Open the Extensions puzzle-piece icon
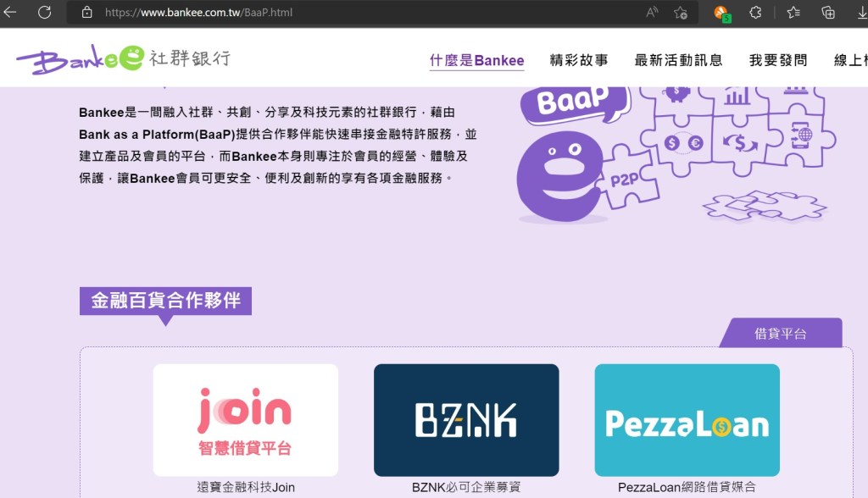Viewport: 868px width, 498px height. point(755,12)
